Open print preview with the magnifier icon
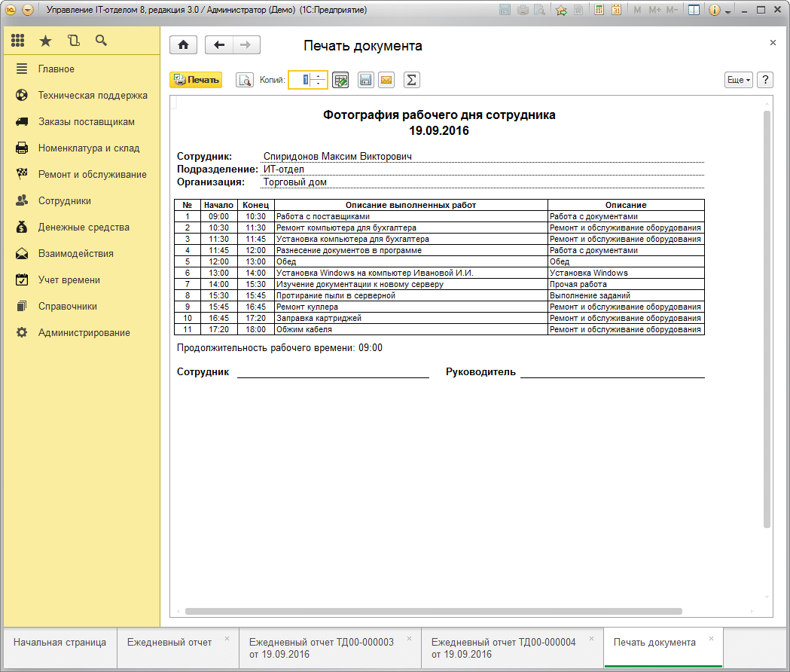This screenshot has height=672, width=790. [244, 80]
